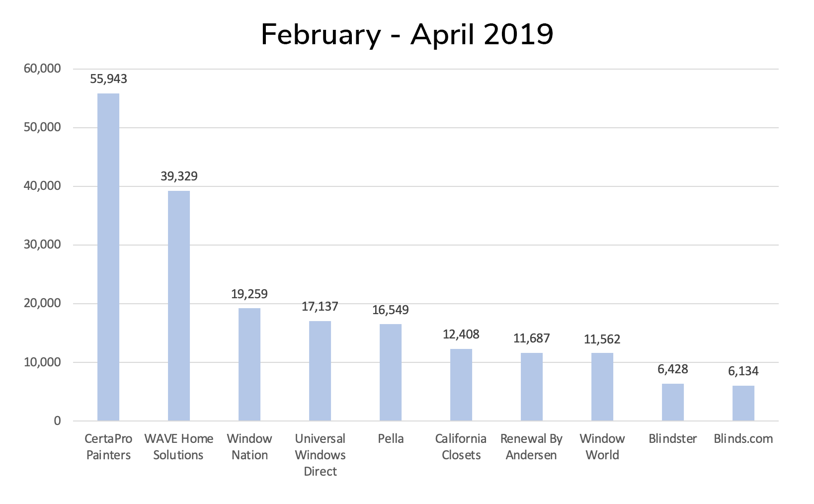Image resolution: width=814 pixels, height=504 pixels.
Task: Click the 'Window World' axis label
Action: [602, 447]
